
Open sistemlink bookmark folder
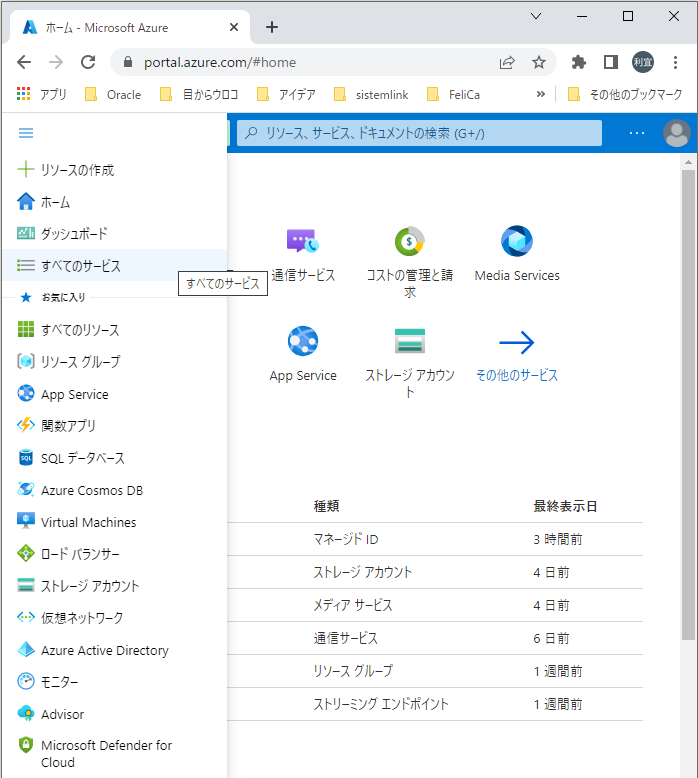pos(372,94)
